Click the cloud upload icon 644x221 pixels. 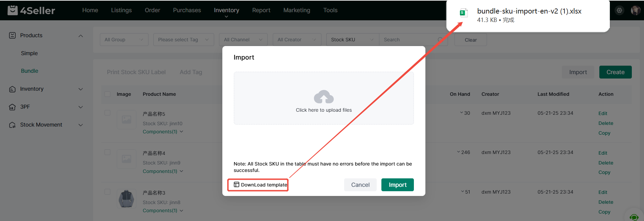pyautogui.click(x=324, y=97)
